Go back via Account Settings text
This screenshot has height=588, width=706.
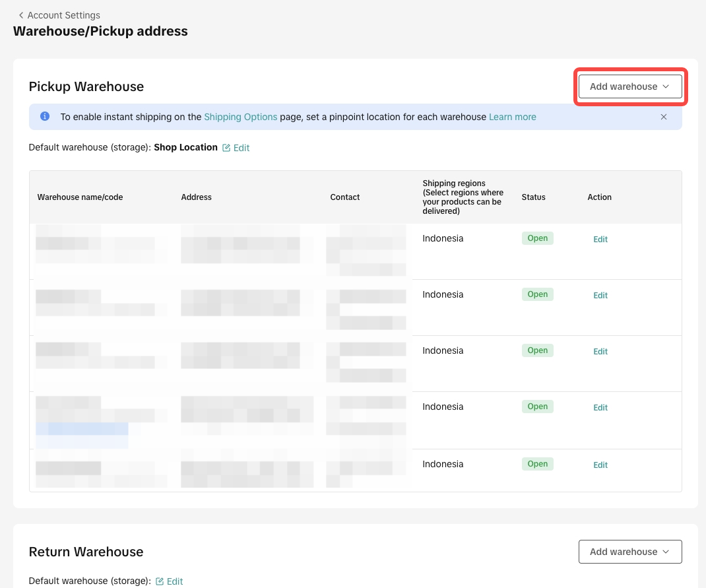pyautogui.click(x=63, y=15)
